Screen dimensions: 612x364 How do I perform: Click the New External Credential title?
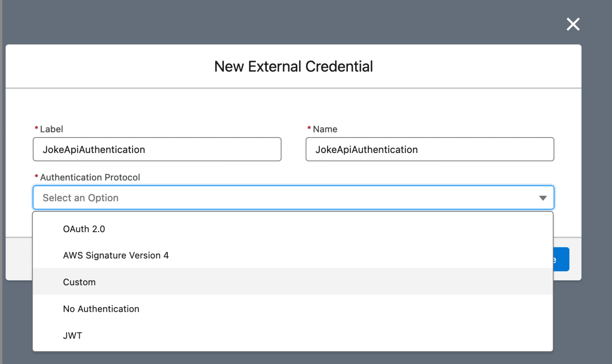point(293,66)
